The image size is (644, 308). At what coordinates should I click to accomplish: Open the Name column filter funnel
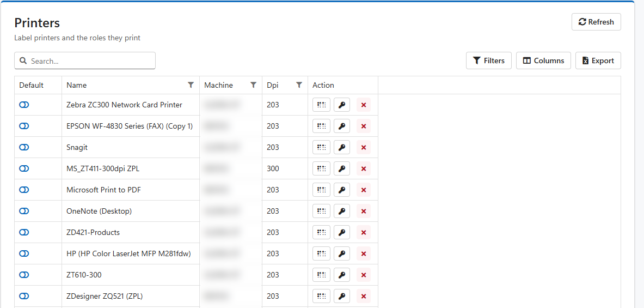(191, 85)
